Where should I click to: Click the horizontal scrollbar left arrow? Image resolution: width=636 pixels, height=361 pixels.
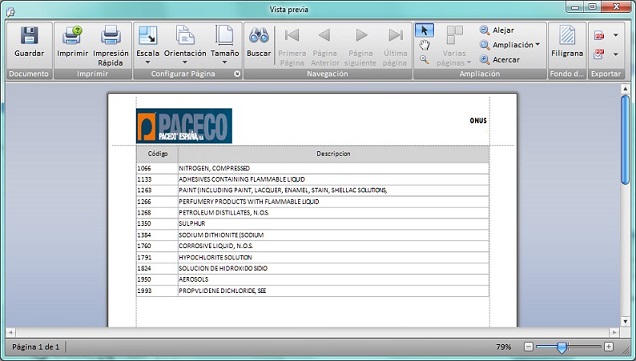(x=11, y=332)
